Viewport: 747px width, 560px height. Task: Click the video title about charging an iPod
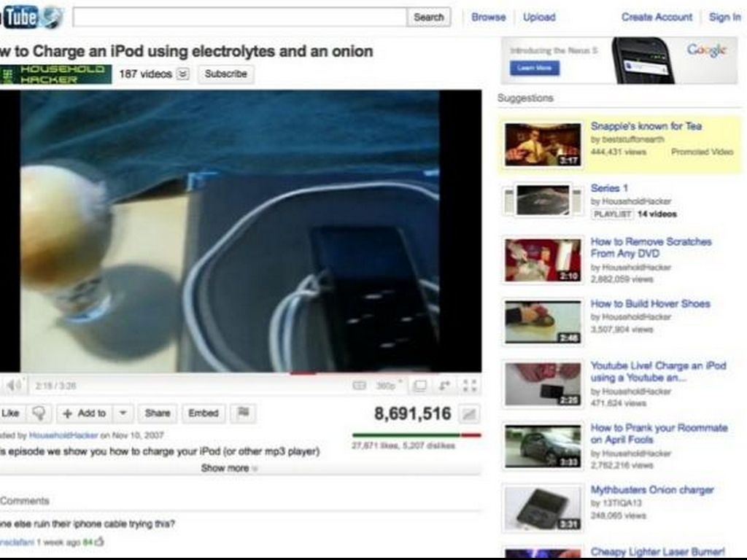[x=186, y=51]
